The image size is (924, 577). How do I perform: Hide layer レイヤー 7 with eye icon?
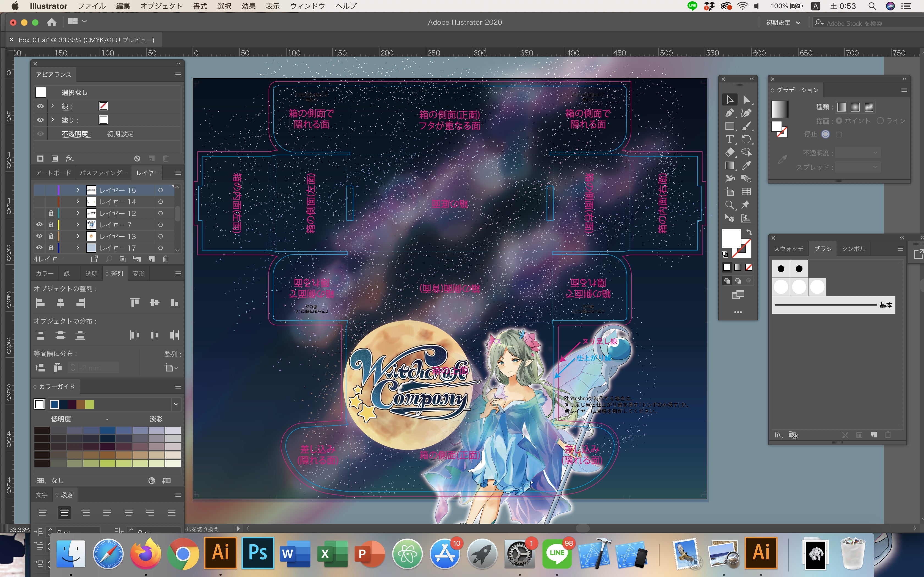(x=39, y=225)
